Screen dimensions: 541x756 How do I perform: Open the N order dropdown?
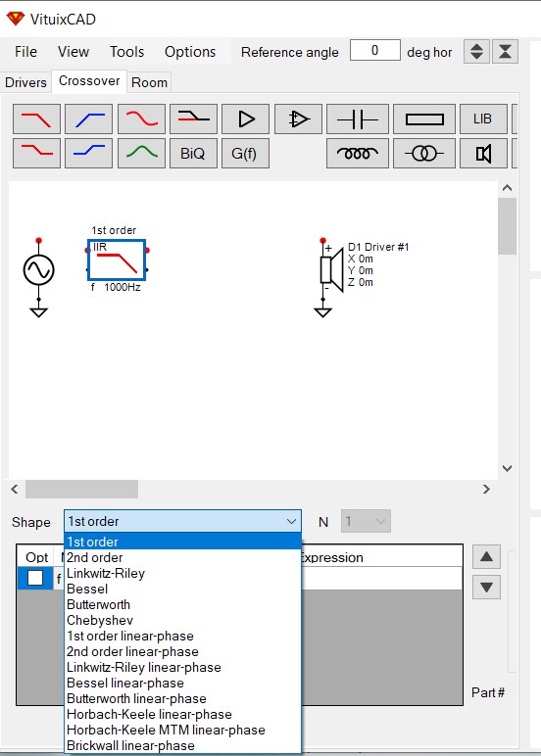366,521
